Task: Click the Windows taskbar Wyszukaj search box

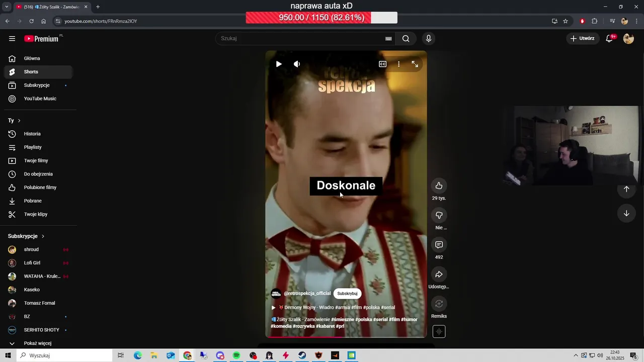Action: click(x=64, y=355)
